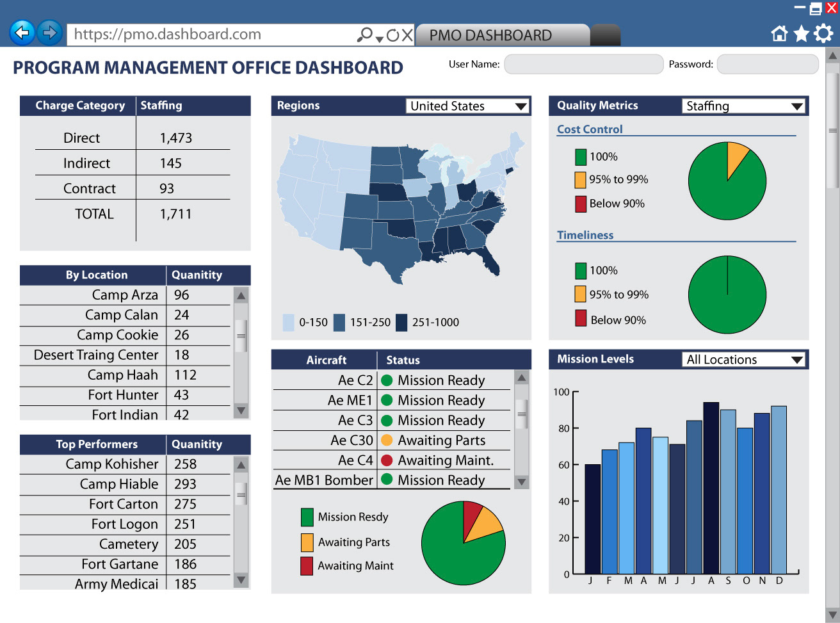Open the browser settings gear

pyautogui.click(x=823, y=33)
